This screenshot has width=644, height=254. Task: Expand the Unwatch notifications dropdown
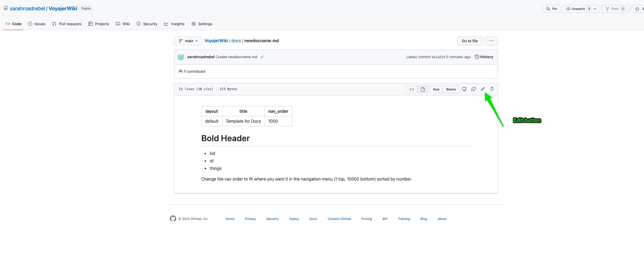pos(595,9)
